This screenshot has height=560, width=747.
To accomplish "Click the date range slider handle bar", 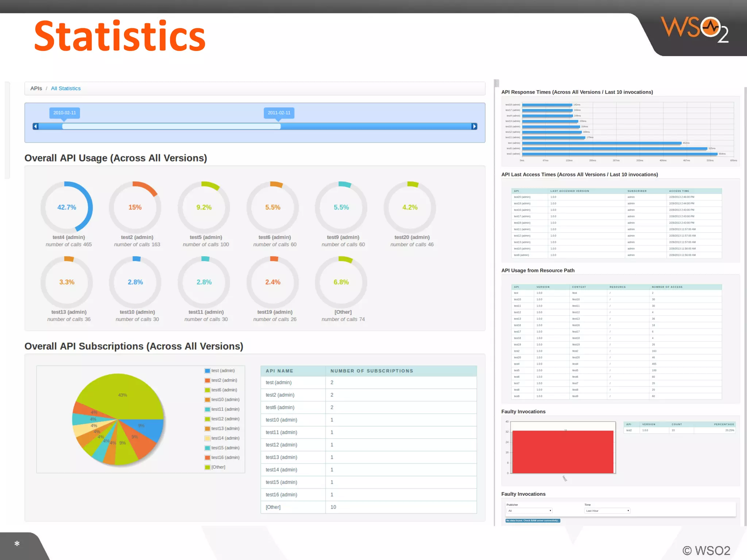I will pos(171,126).
